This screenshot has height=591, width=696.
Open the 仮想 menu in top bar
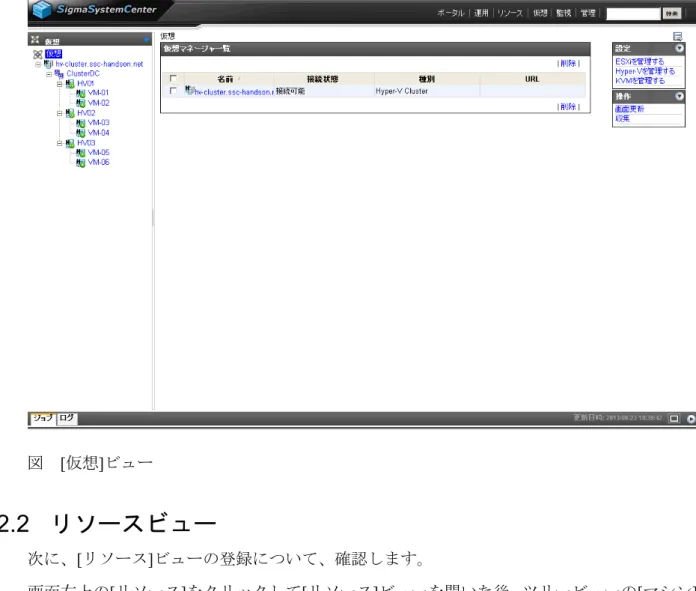[540, 13]
